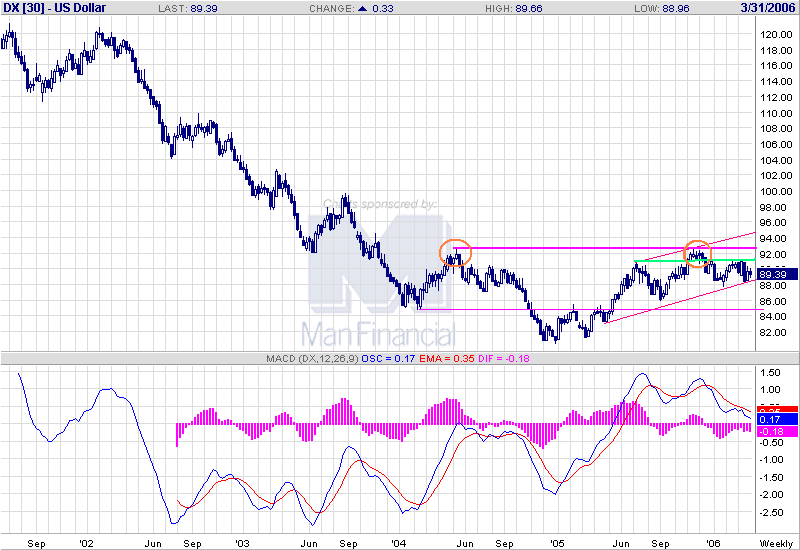Select the DIF = -0.18 indicator readout
Screen dimensions: 800x550
click(504, 359)
